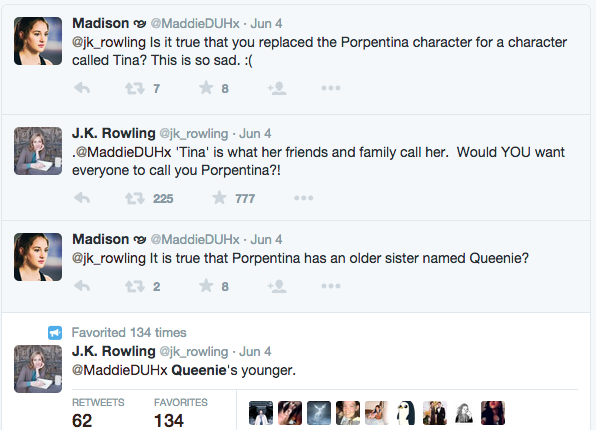Retweet Madison's Queenie tweet with 2 retweets
Image resolution: width=596 pixels, height=430 pixels.
(x=135, y=286)
